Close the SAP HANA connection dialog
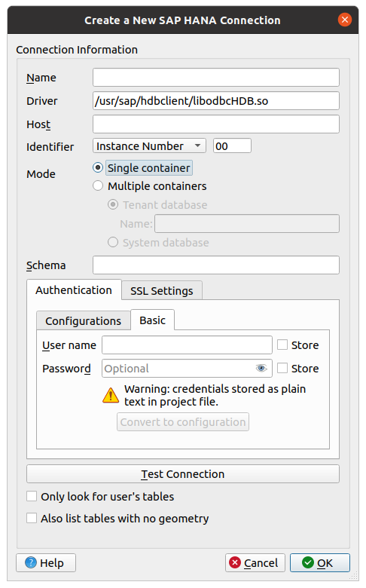Viewport: 366px width, 588px height. pos(345,20)
